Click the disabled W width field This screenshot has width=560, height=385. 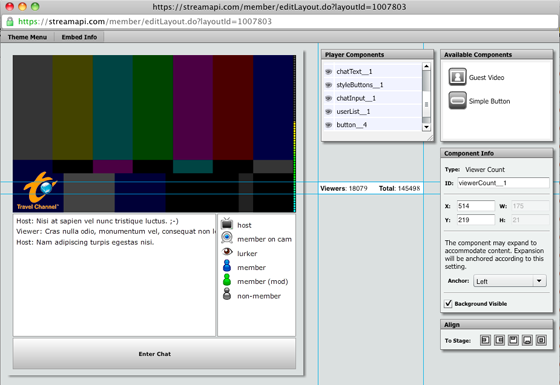[x=530, y=206]
